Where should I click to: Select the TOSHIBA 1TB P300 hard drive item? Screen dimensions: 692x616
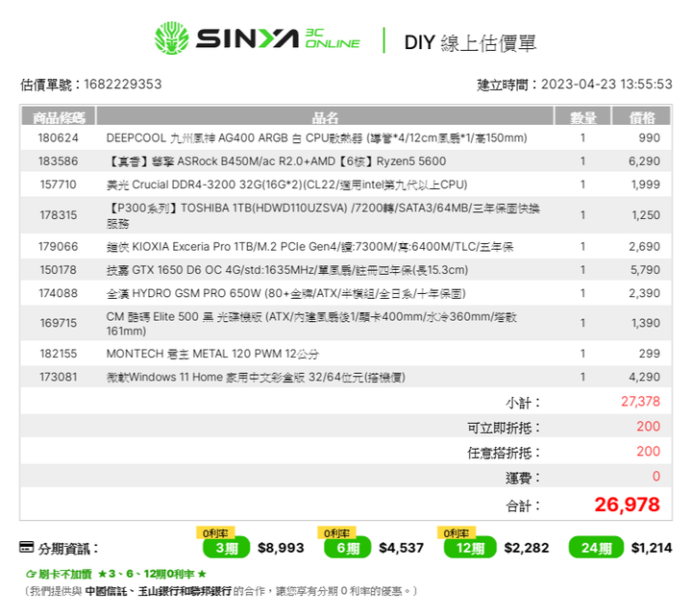click(x=323, y=216)
